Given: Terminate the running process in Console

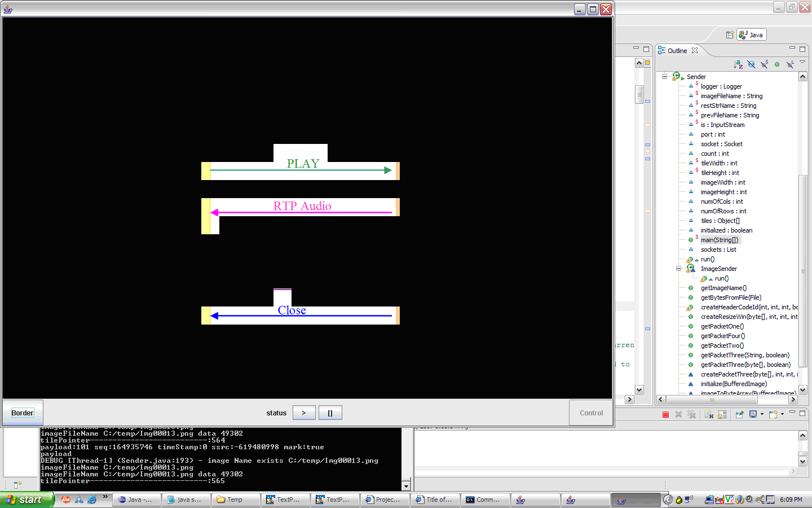Looking at the screenshot, I should pos(665,414).
